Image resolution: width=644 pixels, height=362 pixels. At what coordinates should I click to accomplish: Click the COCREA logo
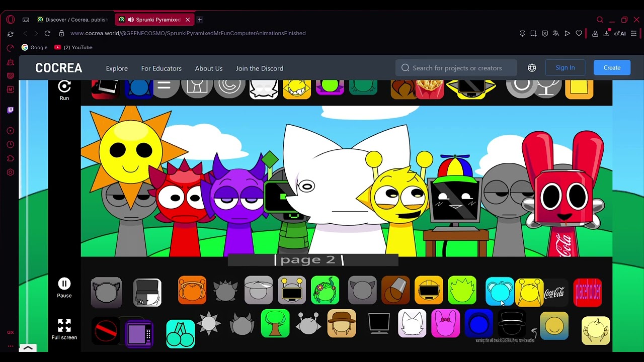coord(58,68)
